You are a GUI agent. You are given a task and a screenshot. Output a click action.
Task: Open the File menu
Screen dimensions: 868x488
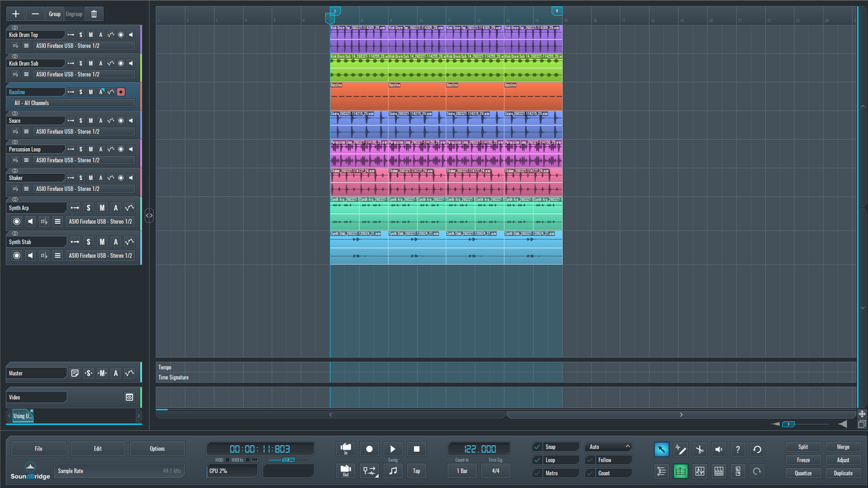[38, 449]
